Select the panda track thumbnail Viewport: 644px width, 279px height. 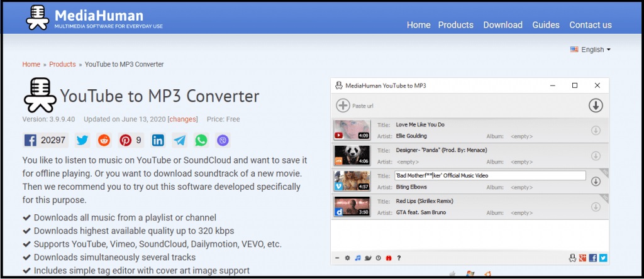(x=352, y=155)
